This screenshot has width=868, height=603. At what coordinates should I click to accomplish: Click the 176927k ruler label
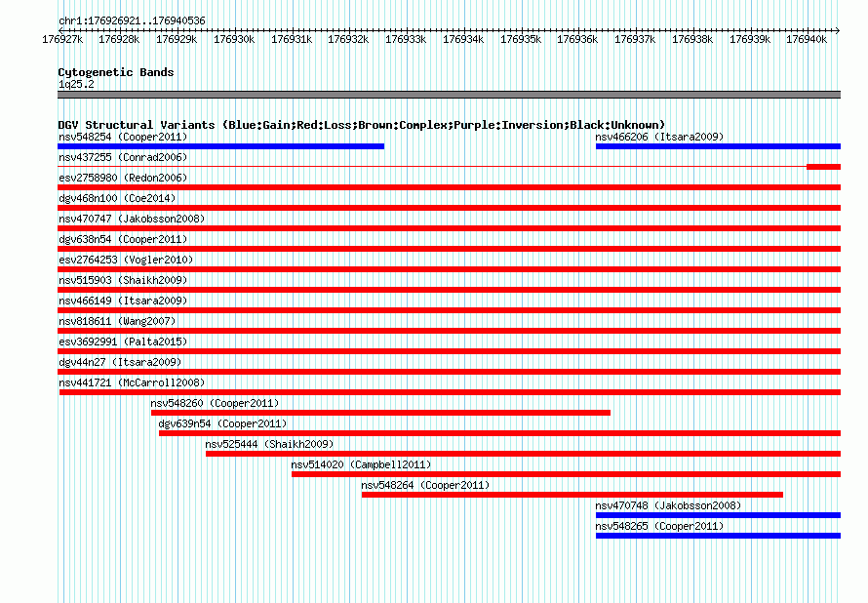62,39
